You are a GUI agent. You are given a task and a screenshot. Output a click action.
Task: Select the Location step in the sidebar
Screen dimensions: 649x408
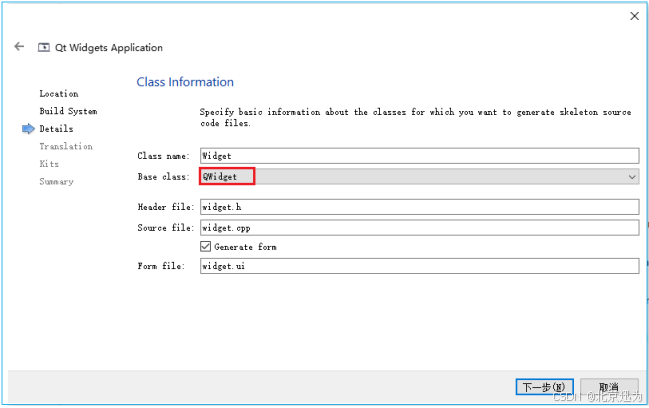[x=59, y=94]
